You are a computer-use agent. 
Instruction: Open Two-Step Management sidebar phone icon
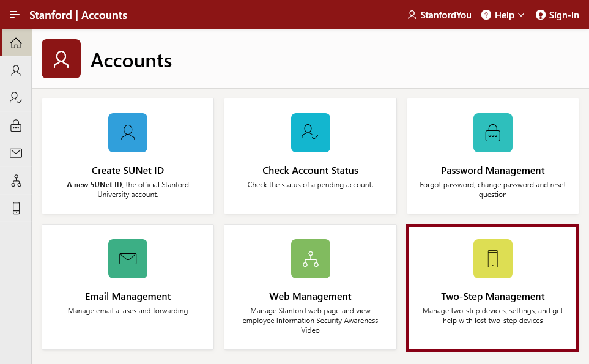(x=16, y=208)
